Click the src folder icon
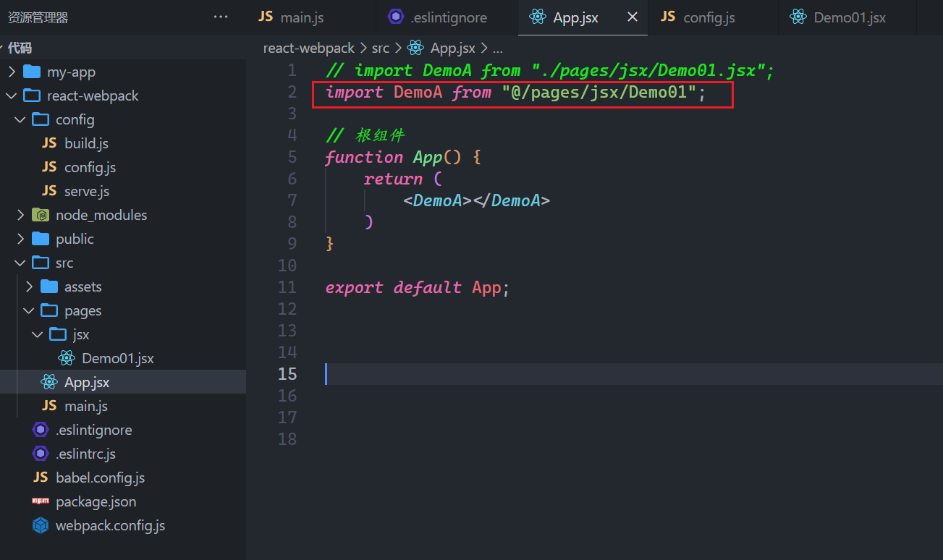The width and height of the screenshot is (943, 560). (41, 263)
